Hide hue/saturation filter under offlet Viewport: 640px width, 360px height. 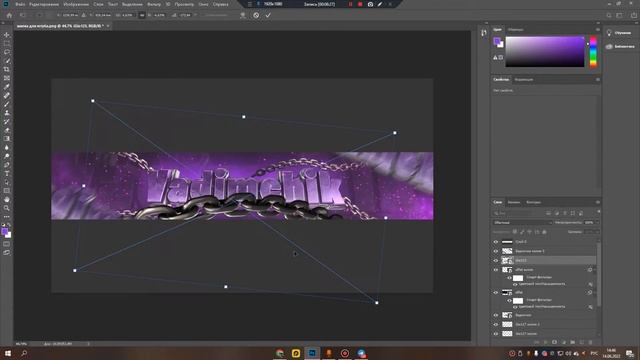click(515, 307)
